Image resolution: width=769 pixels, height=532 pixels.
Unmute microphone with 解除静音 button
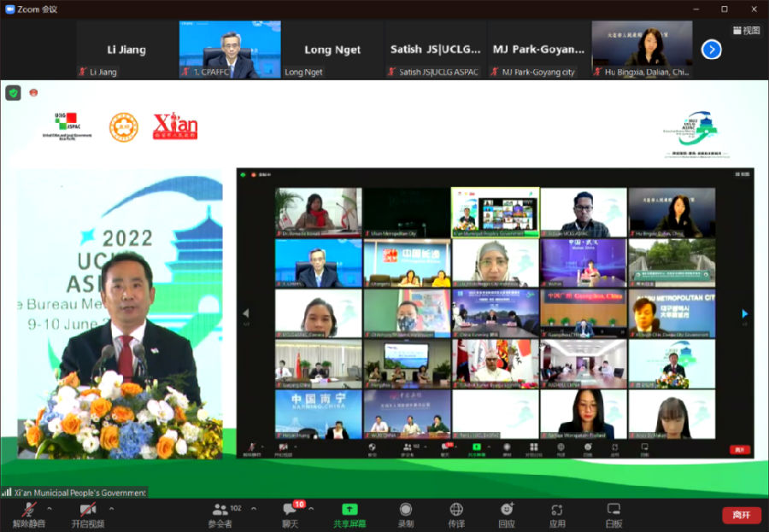tap(27, 514)
